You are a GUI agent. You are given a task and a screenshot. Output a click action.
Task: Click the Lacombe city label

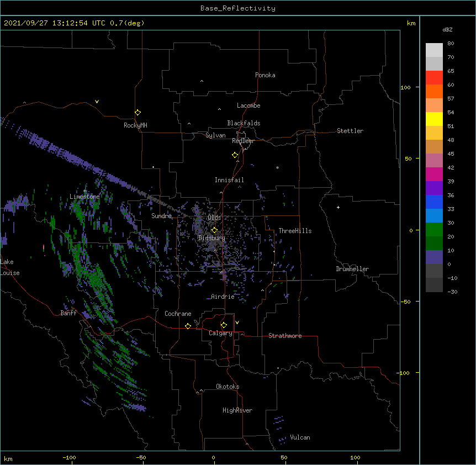[x=248, y=105]
